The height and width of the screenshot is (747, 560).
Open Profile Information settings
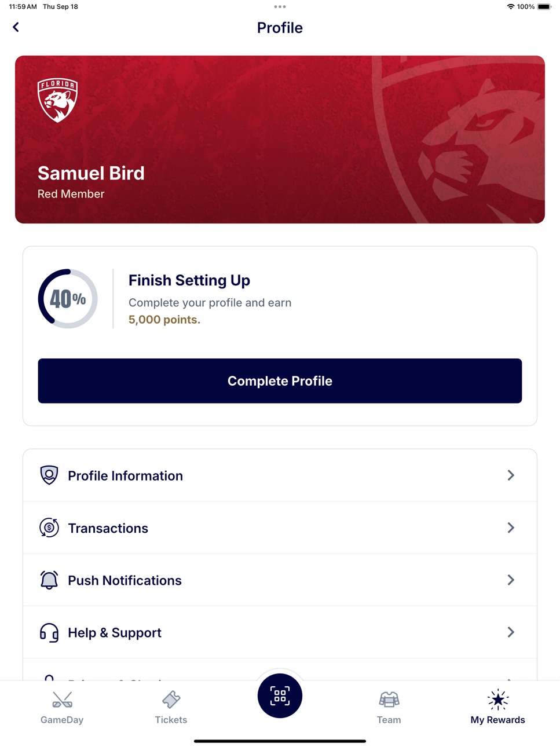(x=280, y=475)
